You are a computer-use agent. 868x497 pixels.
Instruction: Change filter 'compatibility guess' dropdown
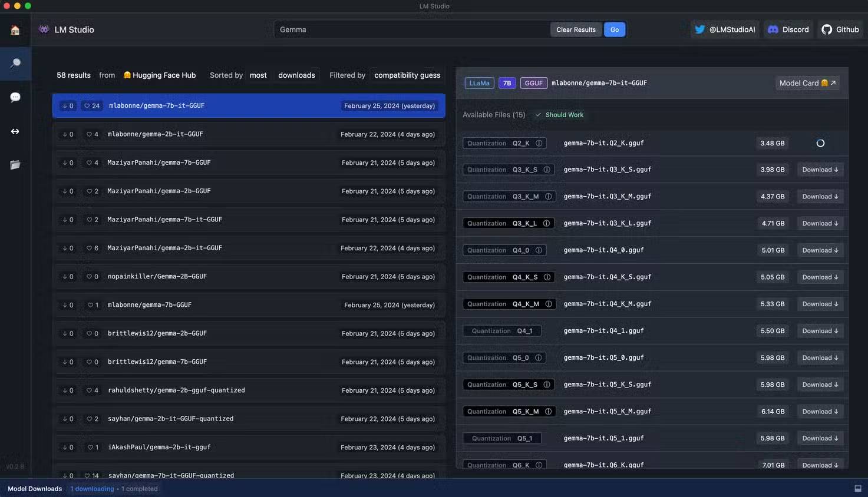[x=407, y=75]
